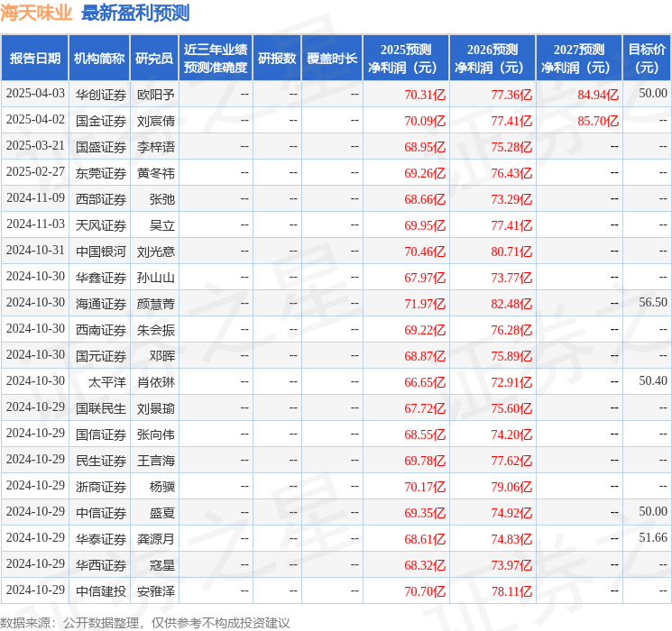The width and height of the screenshot is (672, 631).
Task: Click the 机构简称 column header
Action: [99, 59]
